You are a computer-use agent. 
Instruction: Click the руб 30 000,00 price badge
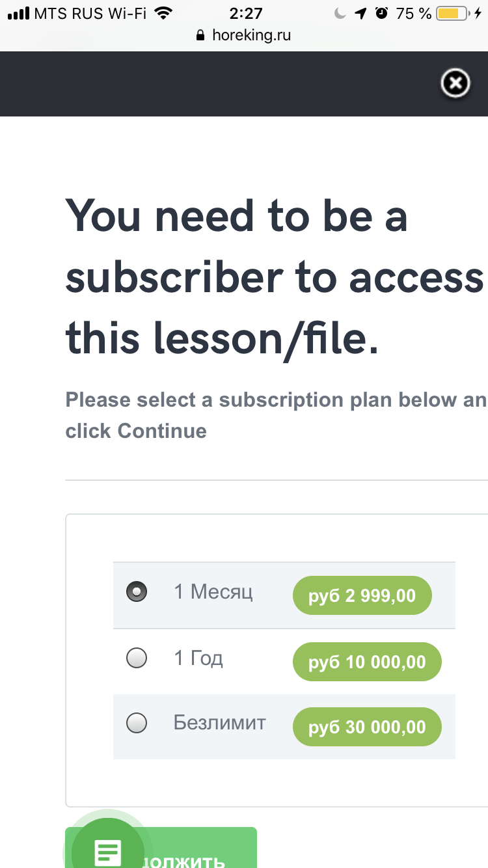[367, 727]
